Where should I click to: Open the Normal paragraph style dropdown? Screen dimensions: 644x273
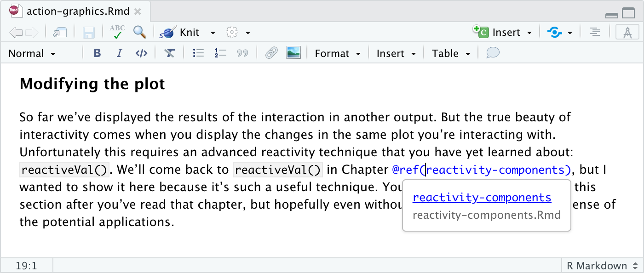pyautogui.click(x=32, y=53)
